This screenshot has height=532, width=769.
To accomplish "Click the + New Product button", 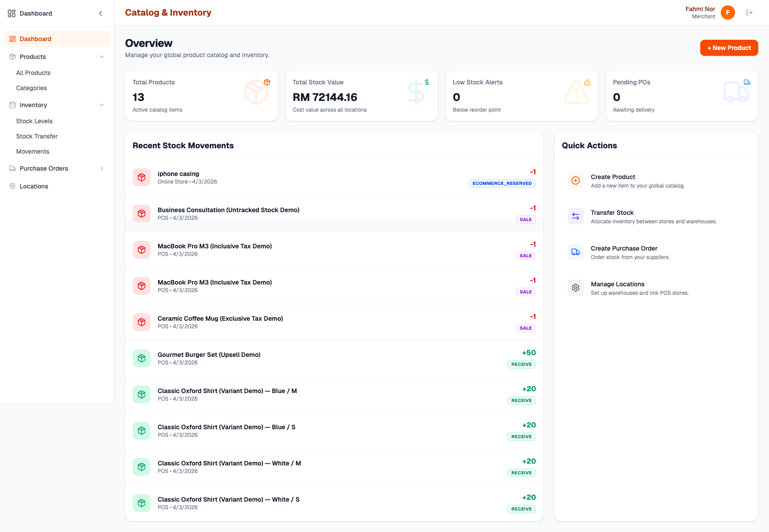I will click(729, 48).
